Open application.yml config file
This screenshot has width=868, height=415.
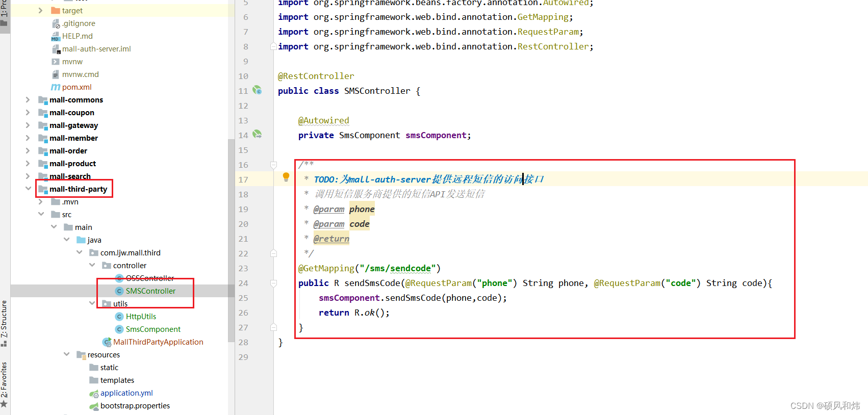pos(126,393)
